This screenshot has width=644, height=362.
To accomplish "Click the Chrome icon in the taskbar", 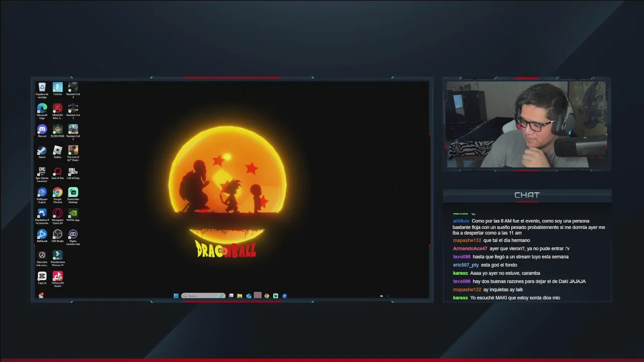I will (267, 296).
